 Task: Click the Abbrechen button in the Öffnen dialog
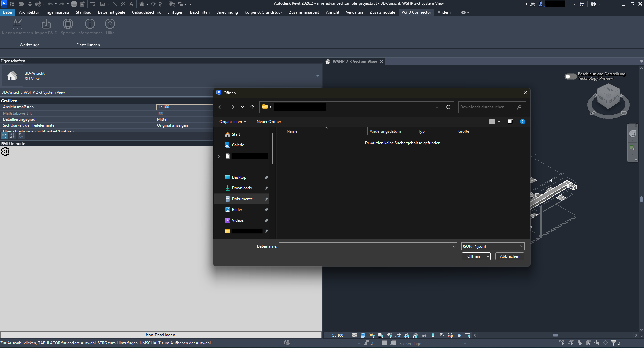pyautogui.click(x=509, y=256)
